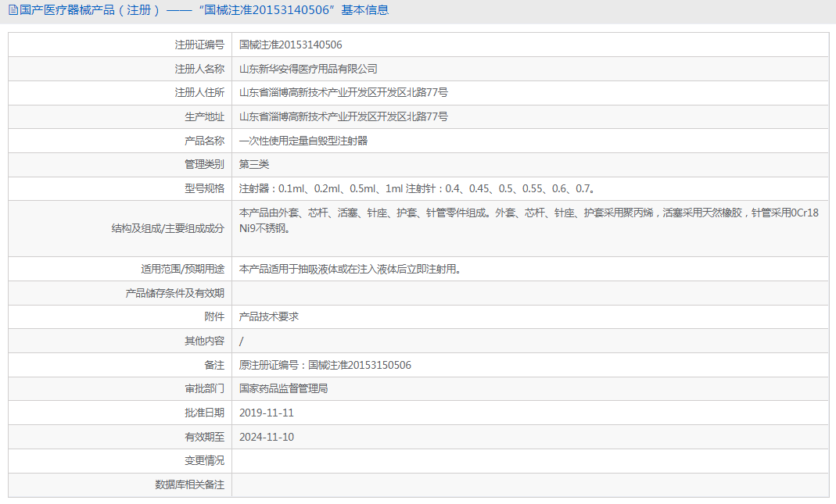
Task: Select company name 山东新华安得医疗用品有限公司
Action: point(308,69)
